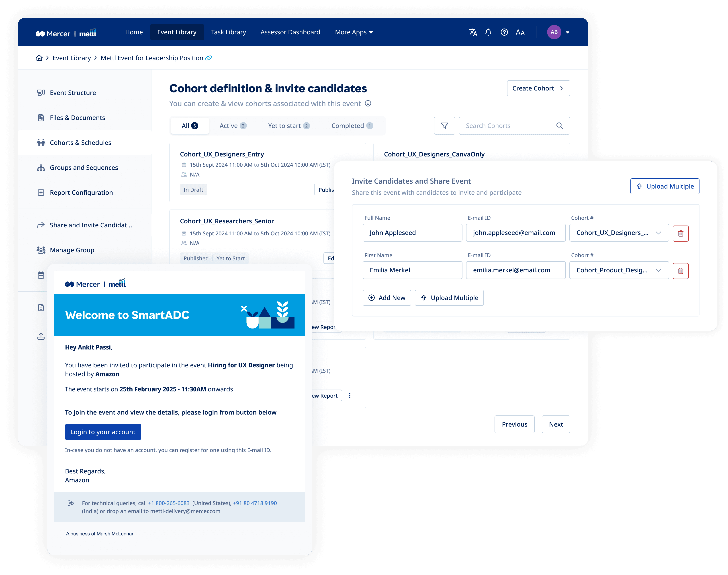Open three-dot menu next to View Report

[350, 395]
